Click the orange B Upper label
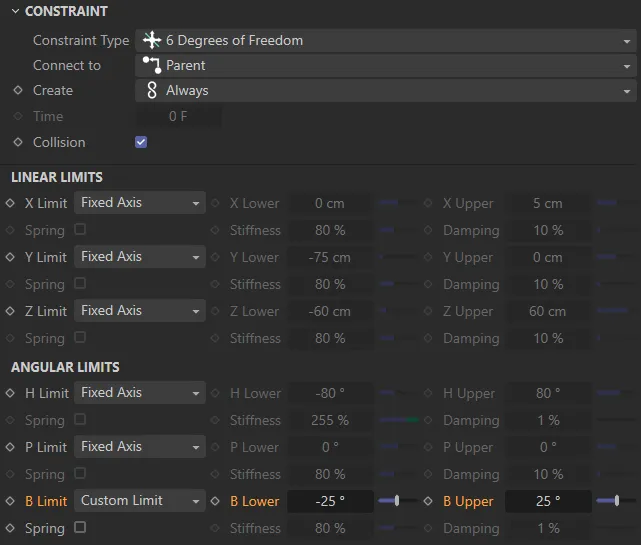This screenshot has height=545, width=641. coord(468,501)
